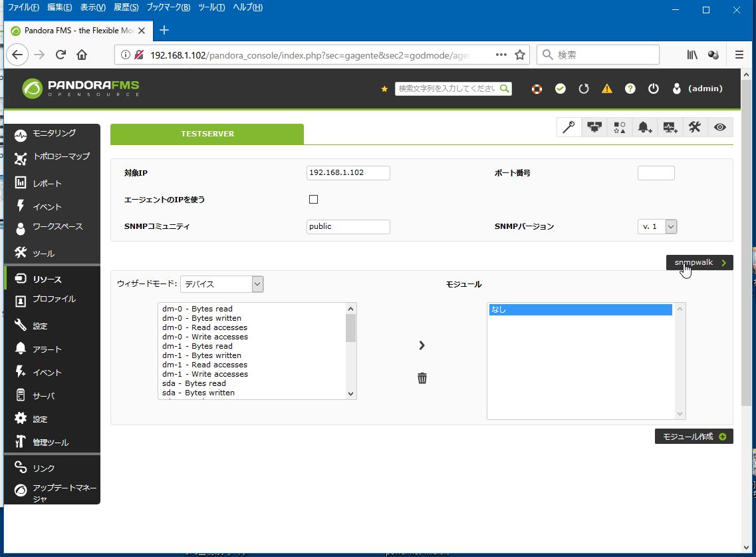Click the snmpwalk button
The height and width of the screenshot is (557, 756).
(x=699, y=263)
